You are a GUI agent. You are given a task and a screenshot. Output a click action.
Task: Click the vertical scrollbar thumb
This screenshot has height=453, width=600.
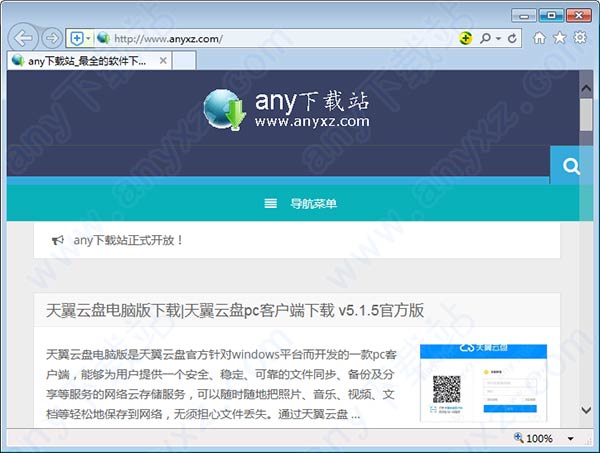pos(586,115)
